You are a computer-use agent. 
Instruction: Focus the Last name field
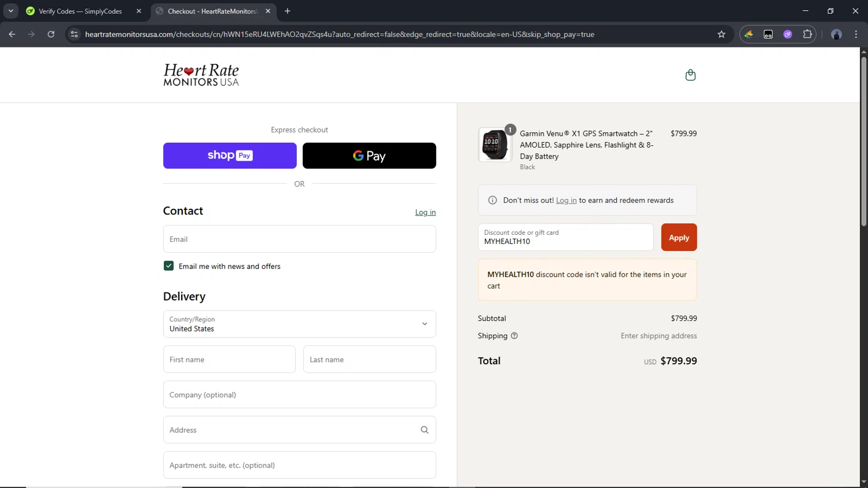(369, 359)
